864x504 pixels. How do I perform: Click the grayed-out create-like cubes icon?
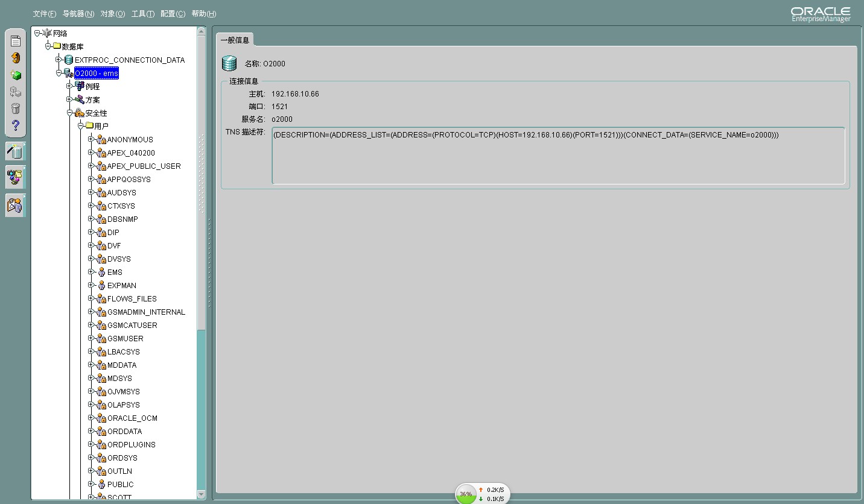click(x=16, y=92)
